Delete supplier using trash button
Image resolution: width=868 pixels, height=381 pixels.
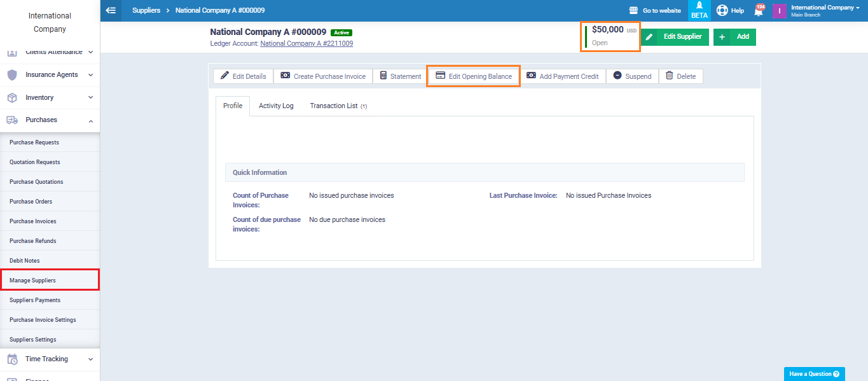click(x=680, y=76)
